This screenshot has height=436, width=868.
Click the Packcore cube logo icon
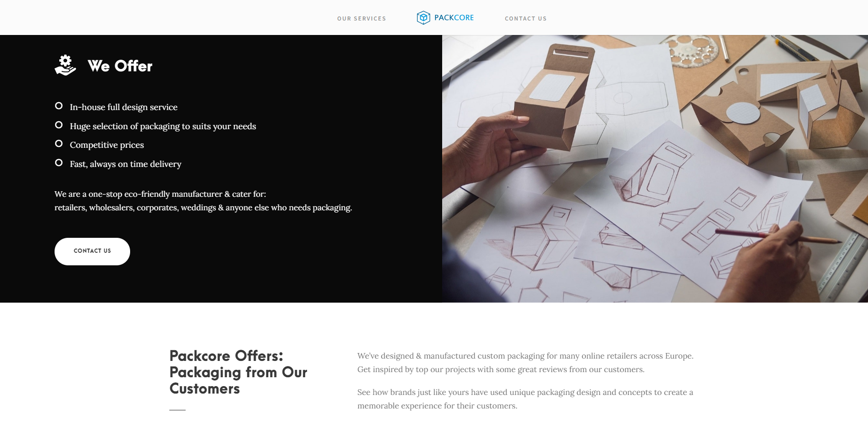coord(423,18)
